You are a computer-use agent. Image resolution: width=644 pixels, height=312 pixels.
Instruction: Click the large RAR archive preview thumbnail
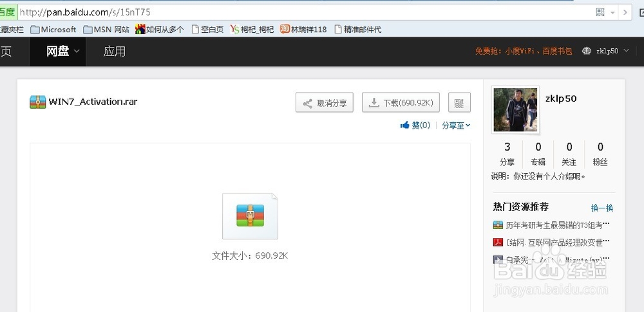(x=250, y=216)
